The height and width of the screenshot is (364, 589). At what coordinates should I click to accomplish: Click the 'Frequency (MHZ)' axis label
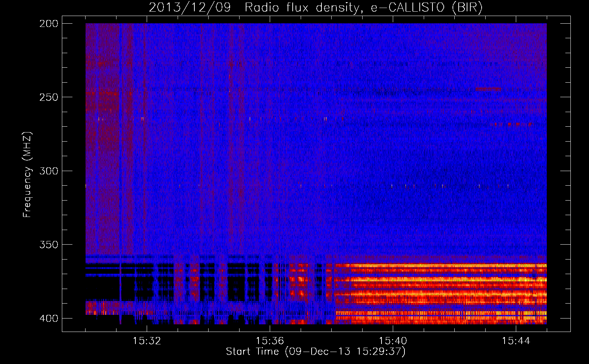tap(27, 175)
